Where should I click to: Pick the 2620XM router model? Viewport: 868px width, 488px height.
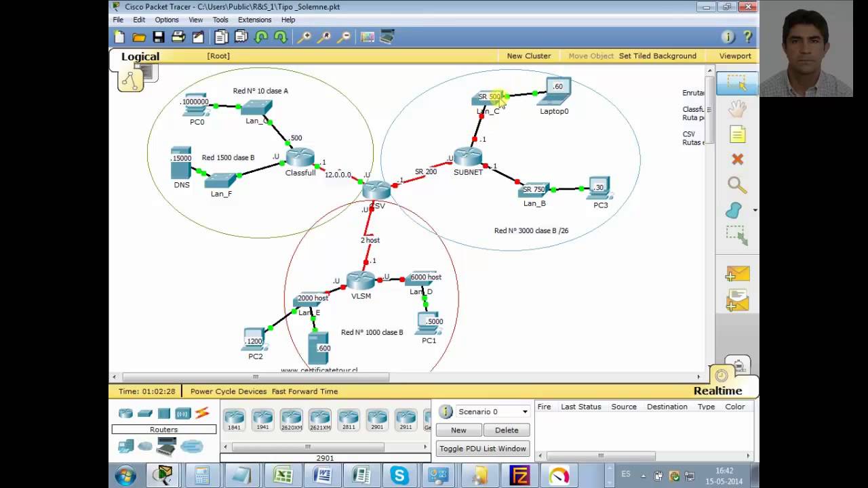(291, 420)
